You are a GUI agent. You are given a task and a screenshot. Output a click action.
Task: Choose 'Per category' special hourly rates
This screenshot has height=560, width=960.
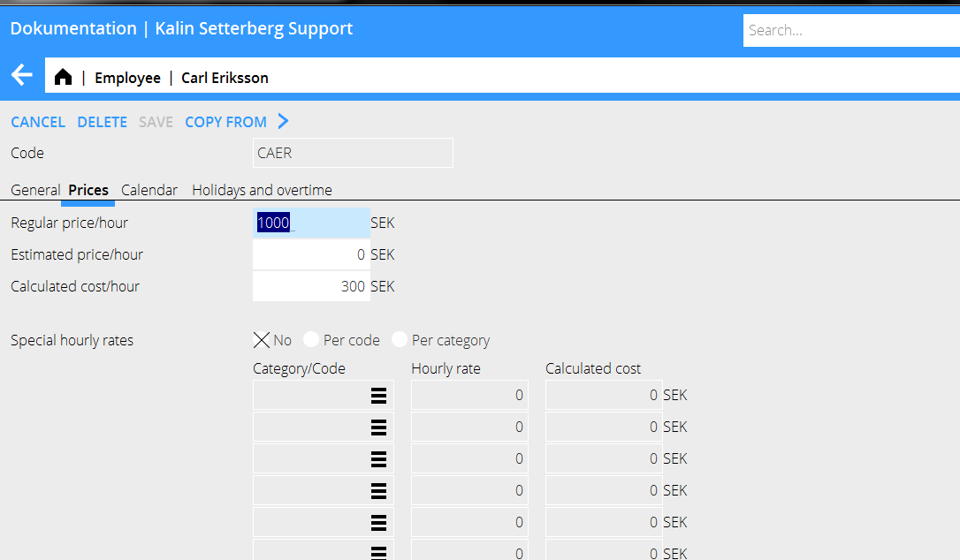coord(400,340)
